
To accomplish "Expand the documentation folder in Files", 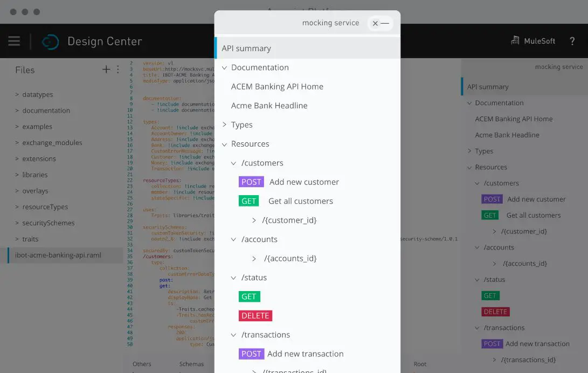I will [x=17, y=110].
